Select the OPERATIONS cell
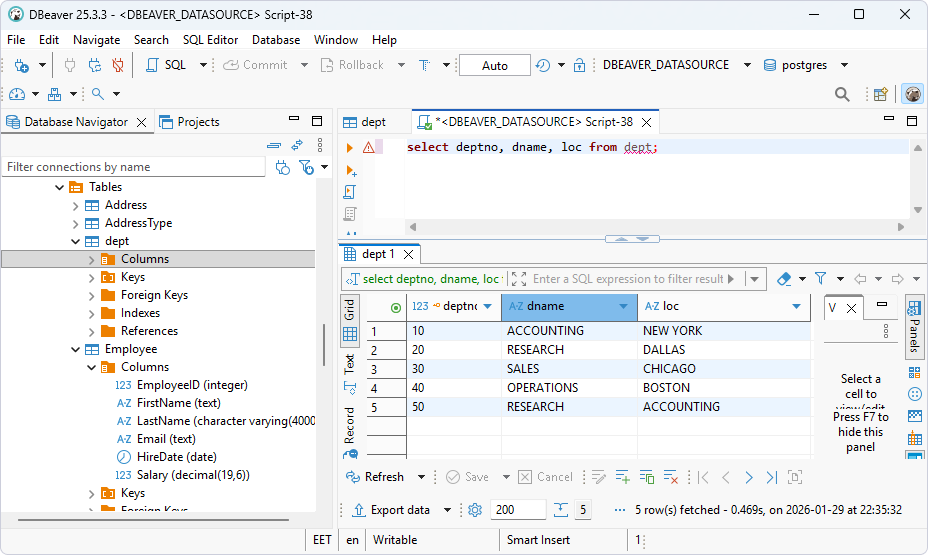 point(569,388)
